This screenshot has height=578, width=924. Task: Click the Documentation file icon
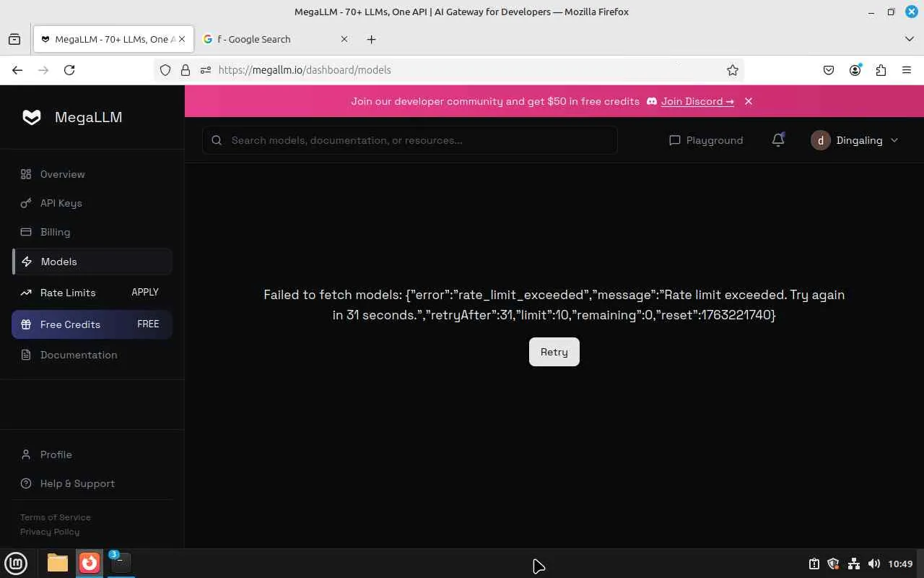click(x=26, y=355)
